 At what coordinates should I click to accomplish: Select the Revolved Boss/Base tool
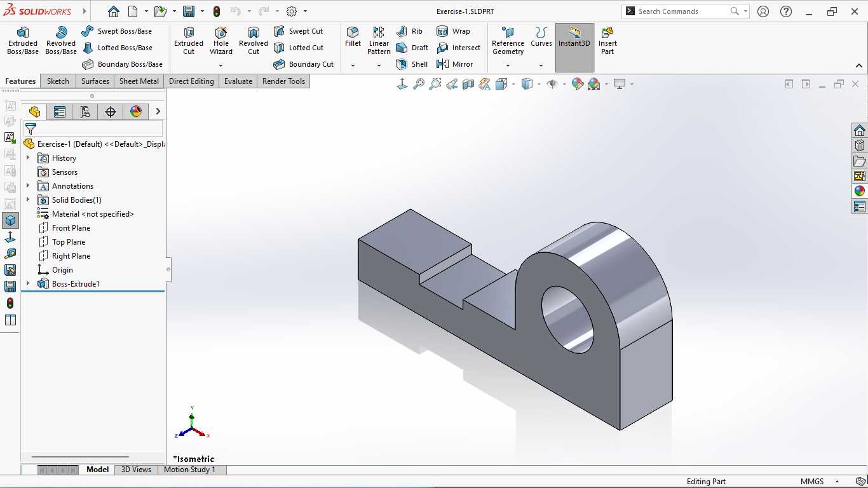coord(61,41)
